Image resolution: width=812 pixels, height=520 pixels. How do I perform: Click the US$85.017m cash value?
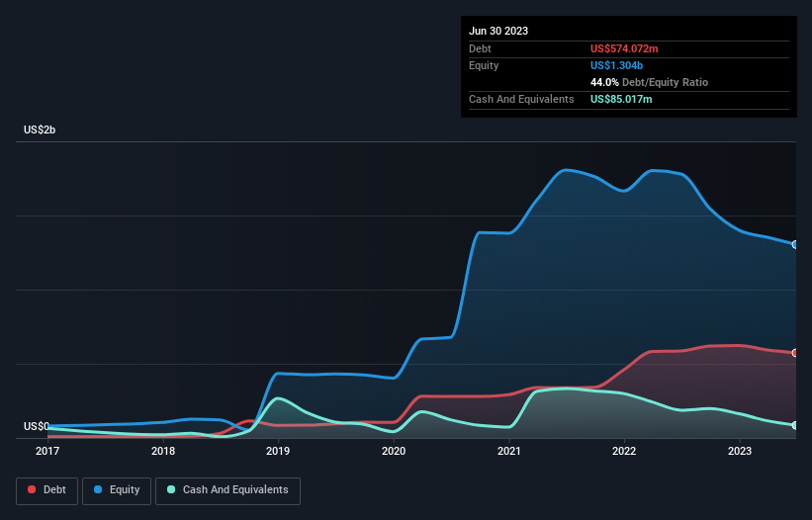coord(621,99)
